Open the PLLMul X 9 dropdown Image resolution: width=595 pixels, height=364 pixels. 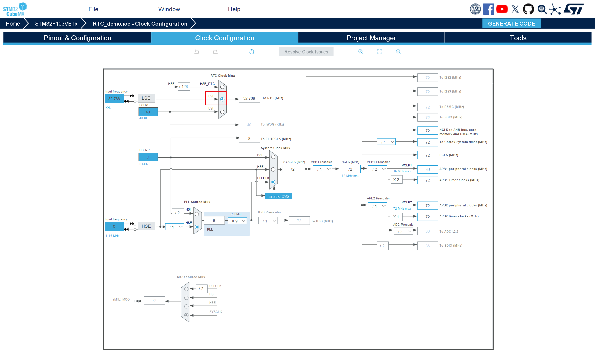pos(238,221)
